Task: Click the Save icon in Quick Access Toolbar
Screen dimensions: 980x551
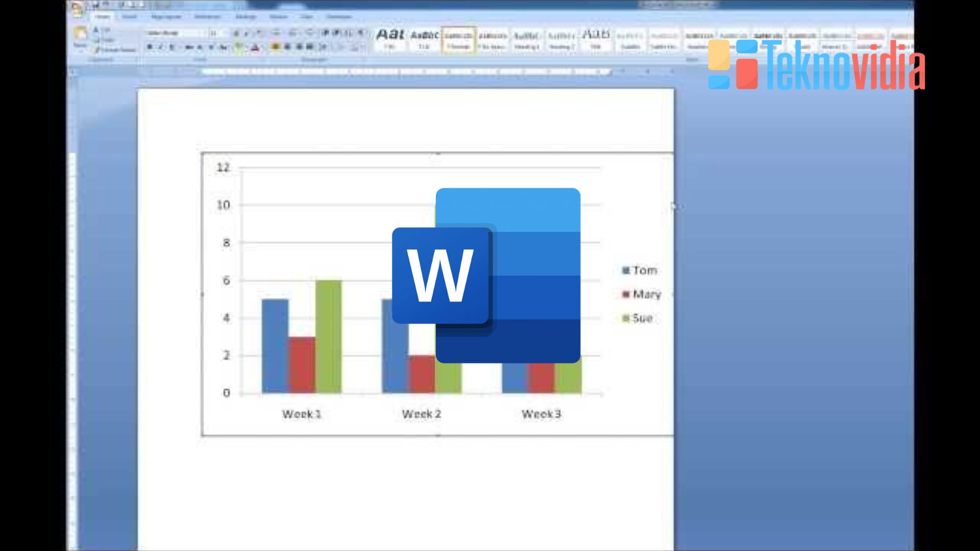Action: (95, 5)
